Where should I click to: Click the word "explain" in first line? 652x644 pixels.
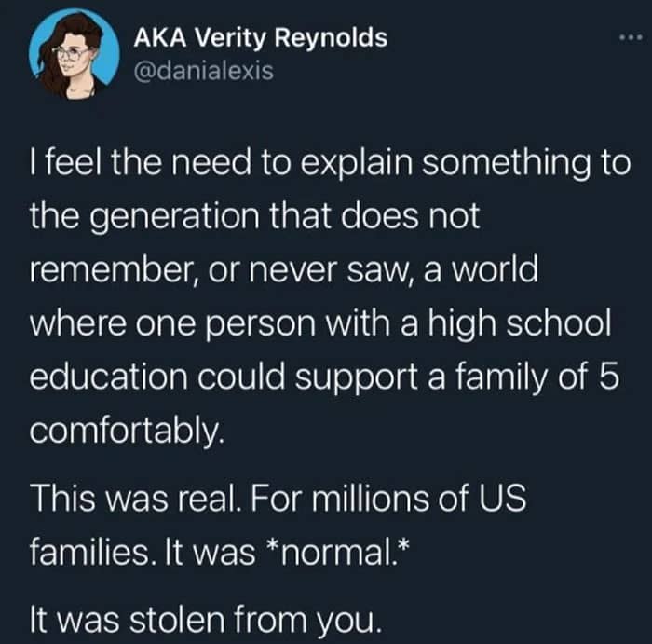pyautogui.click(x=357, y=163)
